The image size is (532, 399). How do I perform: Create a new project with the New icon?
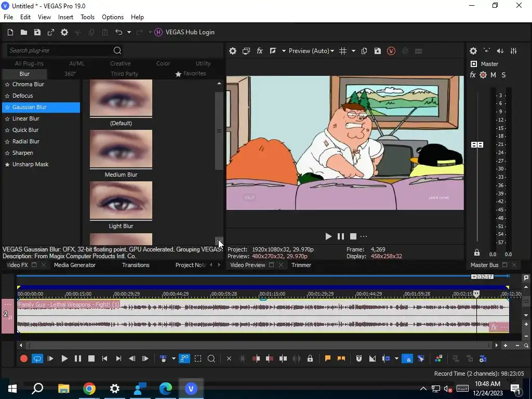point(10,32)
